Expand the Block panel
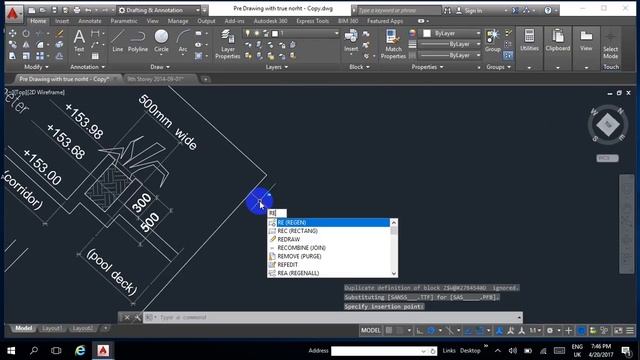Screen dimensions: 640x360 tap(359, 67)
